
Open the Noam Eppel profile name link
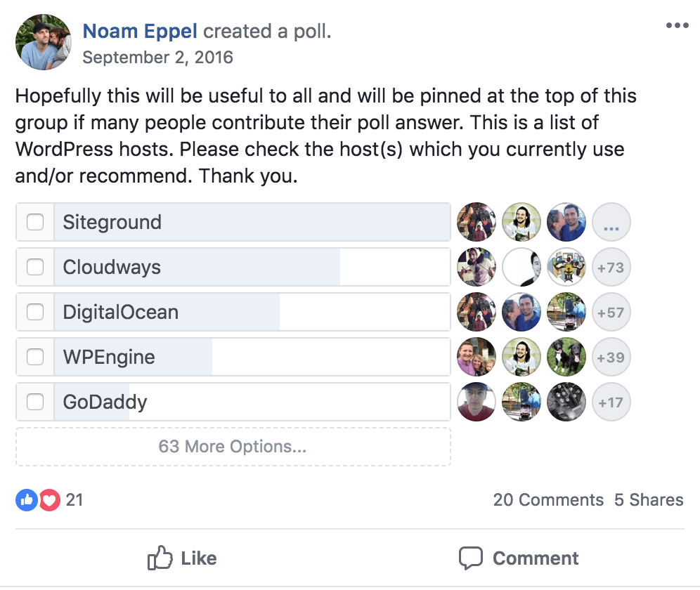pyautogui.click(x=141, y=31)
